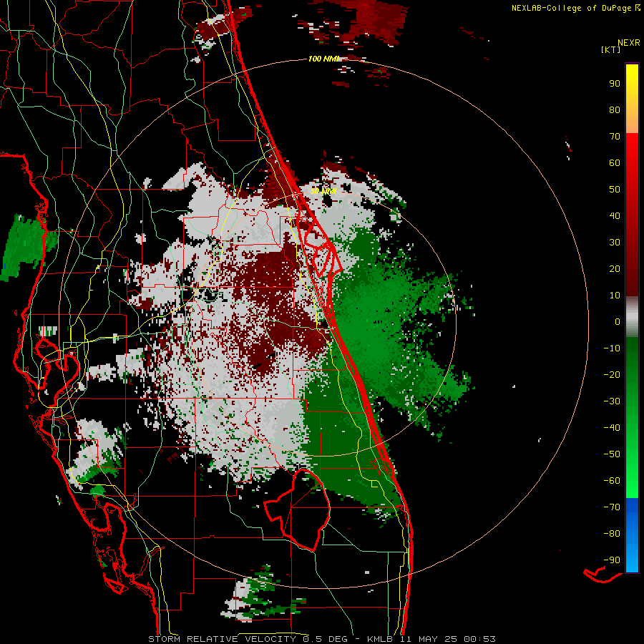Select the -40 value on the velocity scale

612,428
